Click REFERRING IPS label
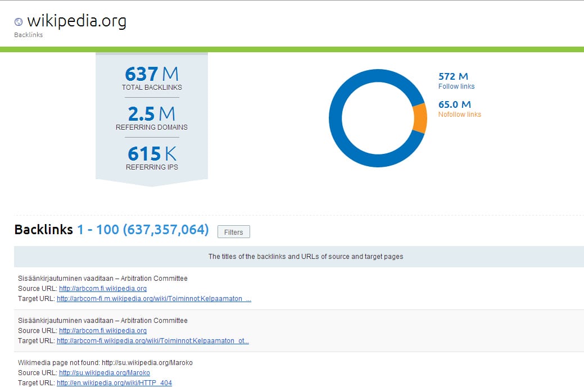The image size is (584, 392). click(152, 167)
